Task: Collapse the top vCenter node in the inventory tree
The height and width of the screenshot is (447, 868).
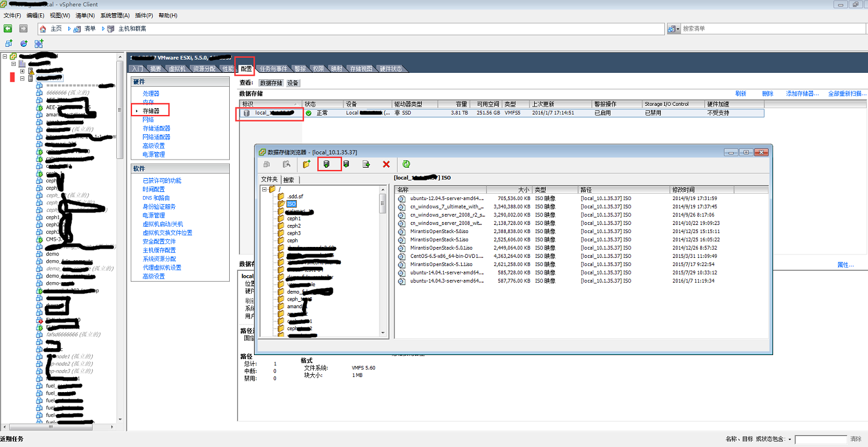Action: coord(5,56)
